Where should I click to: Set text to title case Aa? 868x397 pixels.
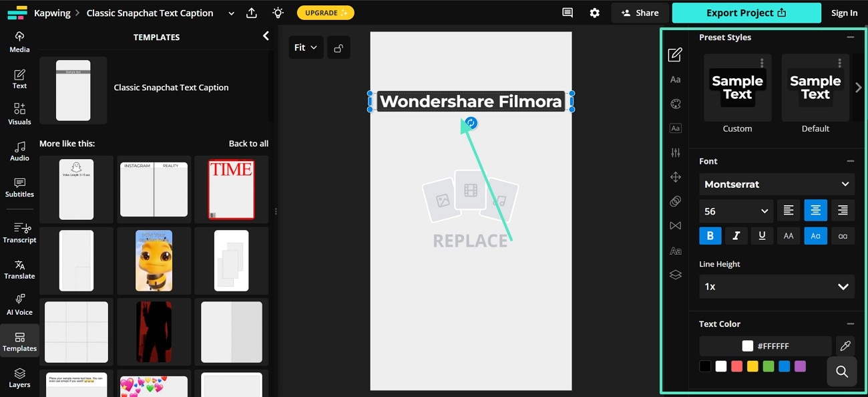(815, 235)
